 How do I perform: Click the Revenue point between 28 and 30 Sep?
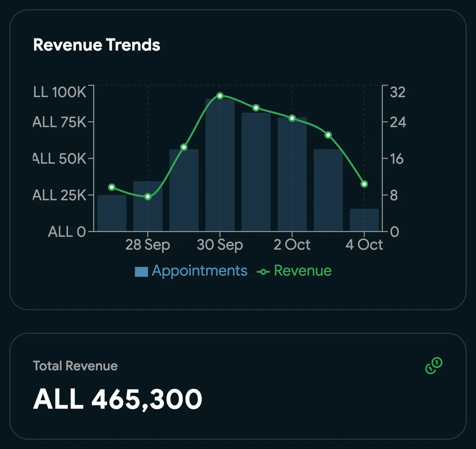coord(184,147)
